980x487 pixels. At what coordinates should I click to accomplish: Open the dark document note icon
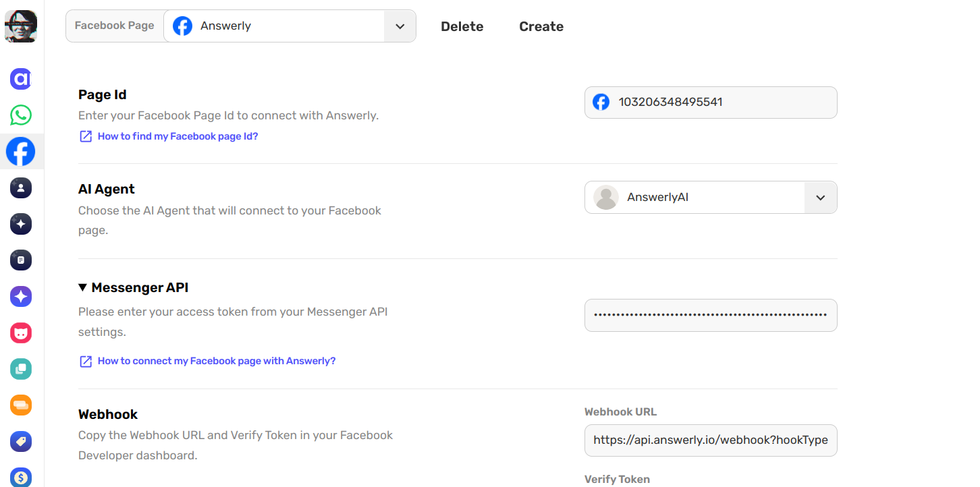point(21,260)
